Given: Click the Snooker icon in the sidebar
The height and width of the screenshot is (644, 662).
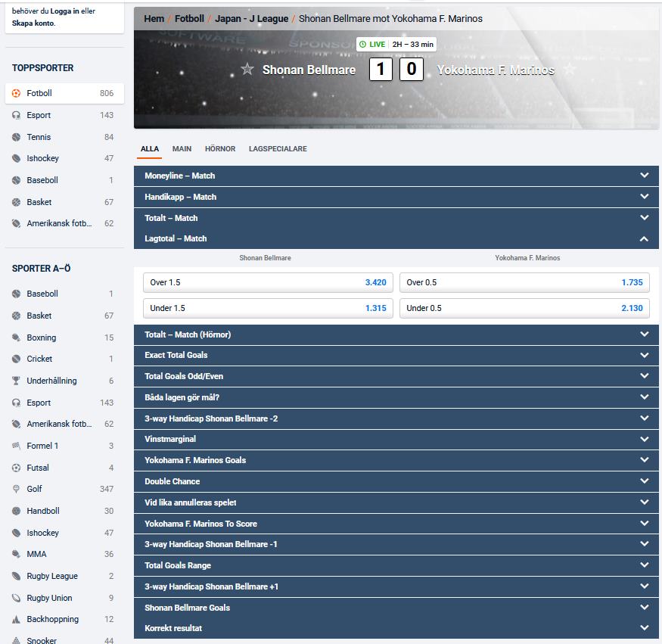Looking at the screenshot, I should 16,640.
